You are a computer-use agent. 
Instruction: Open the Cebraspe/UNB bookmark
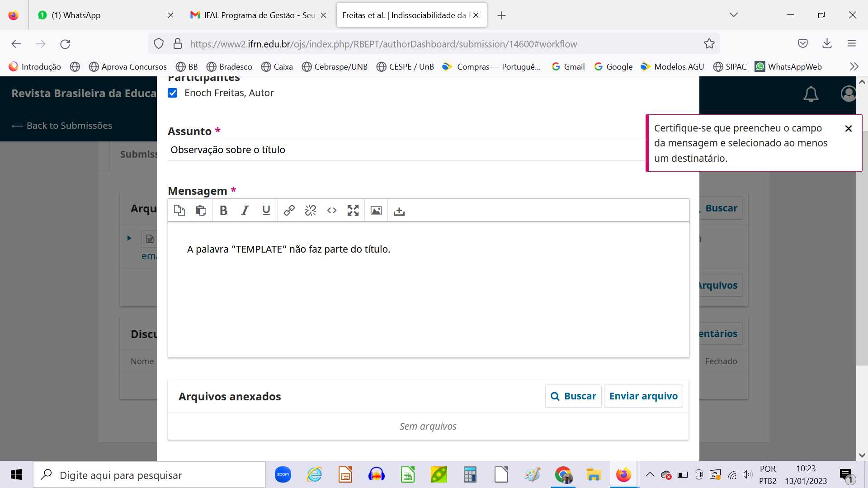click(335, 67)
